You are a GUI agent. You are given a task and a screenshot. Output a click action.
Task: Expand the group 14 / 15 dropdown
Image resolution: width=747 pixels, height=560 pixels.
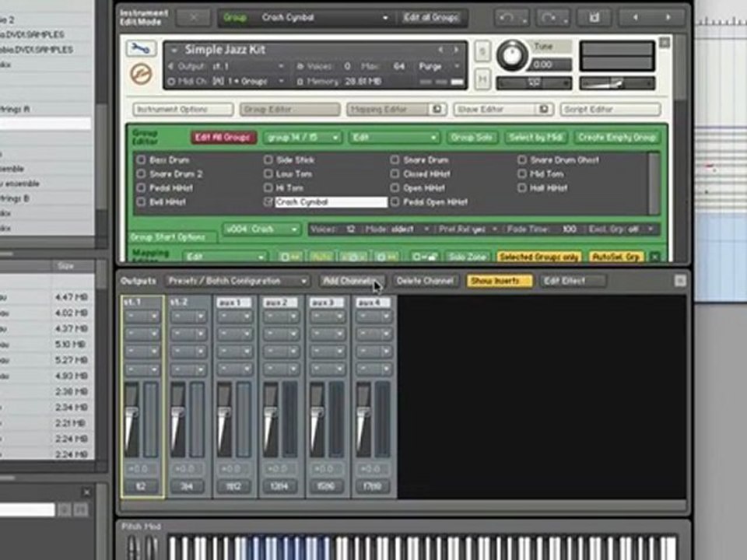tap(302, 138)
